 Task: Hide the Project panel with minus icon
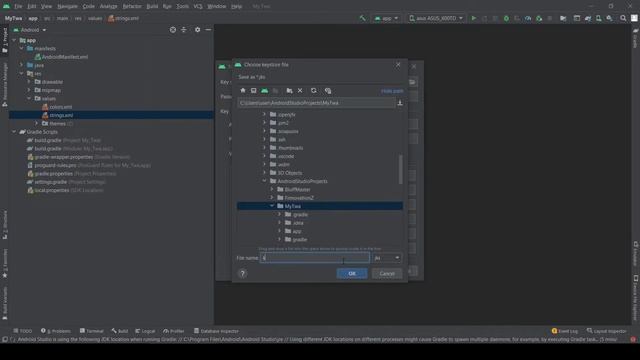208,30
